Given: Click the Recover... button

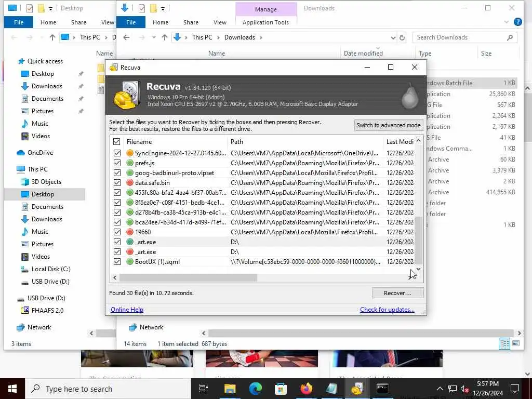Looking at the screenshot, I should click(x=397, y=293).
